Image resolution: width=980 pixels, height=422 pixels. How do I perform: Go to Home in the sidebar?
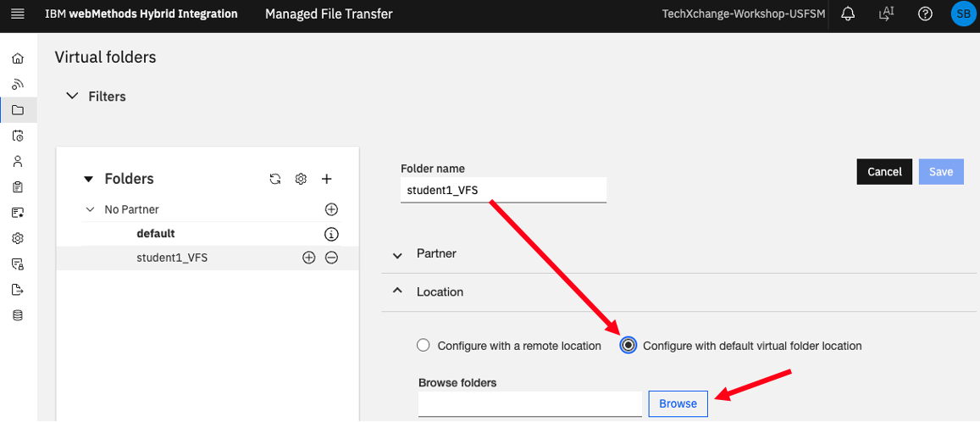[x=18, y=58]
